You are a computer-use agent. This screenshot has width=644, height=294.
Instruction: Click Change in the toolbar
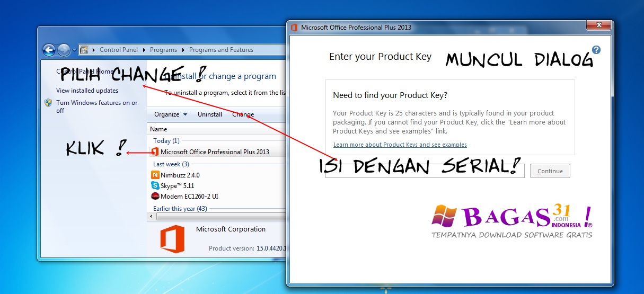tap(243, 114)
